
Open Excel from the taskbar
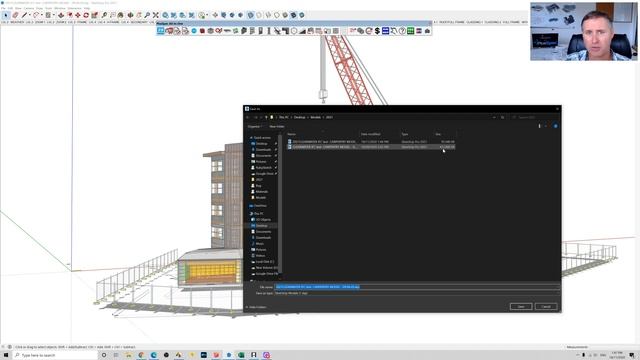pyautogui.click(x=241, y=355)
